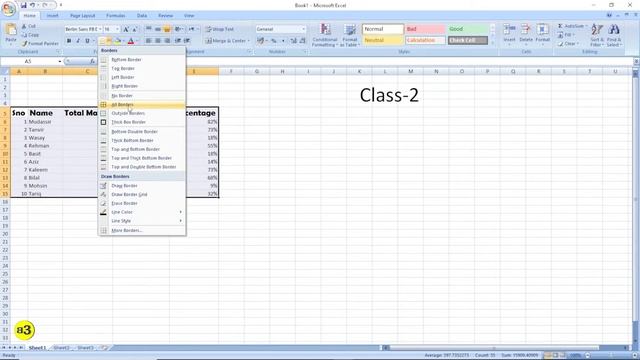Viewport: 640px width, 360px height.
Task: Click the Sheet1 worksheet tab
Action: click(x=38, y=347)
